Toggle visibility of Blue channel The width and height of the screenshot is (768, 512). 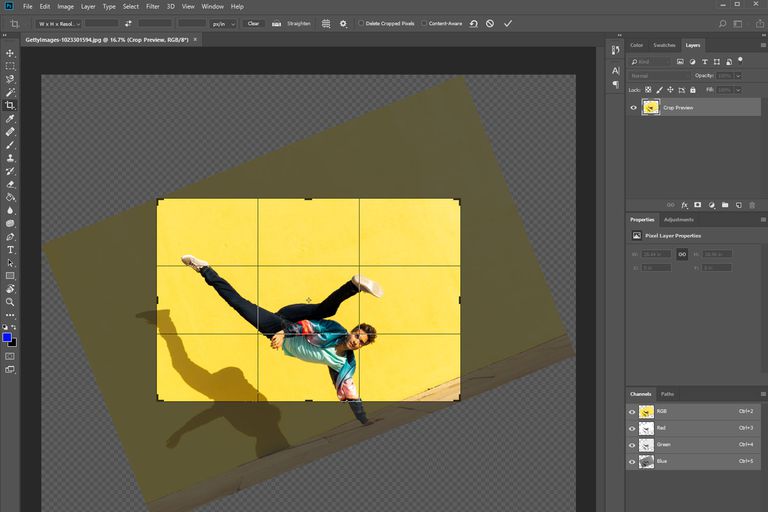point(632,462)
